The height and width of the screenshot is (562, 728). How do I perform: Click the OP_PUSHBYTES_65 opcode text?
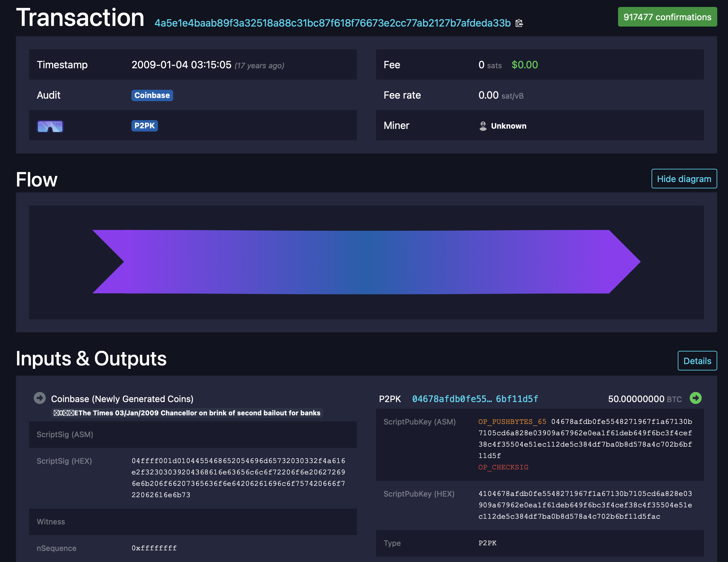click(x=512, y=422)
